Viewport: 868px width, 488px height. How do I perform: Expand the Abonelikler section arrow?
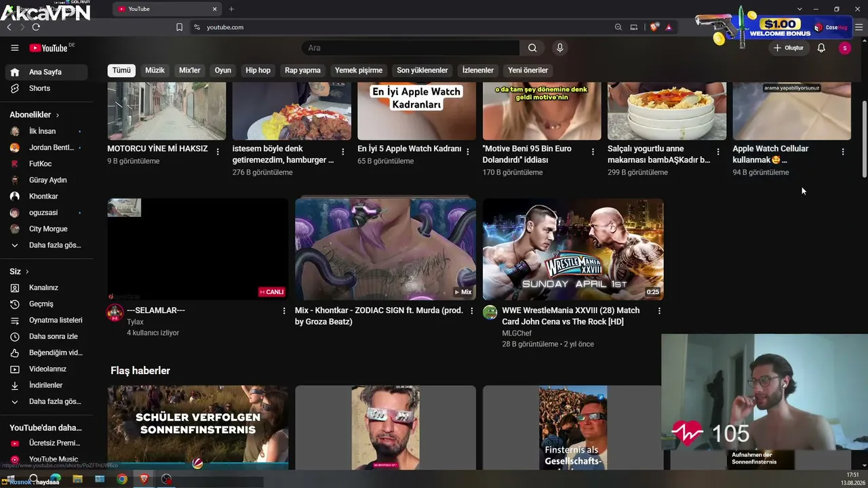[x=57, y=115]
